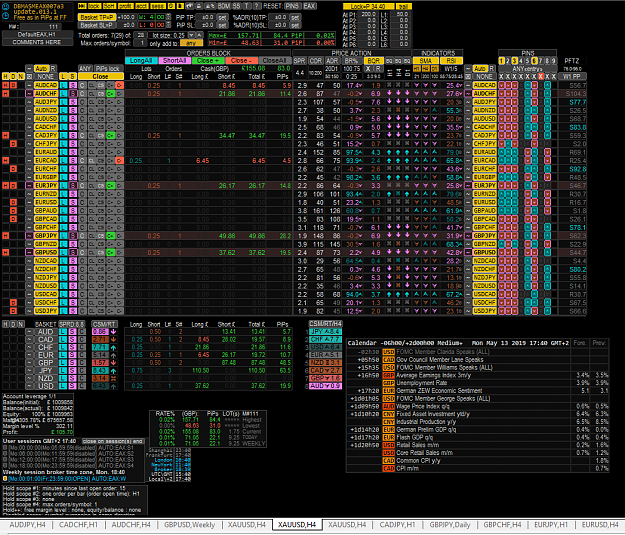
Task: Click RESET PINS button
Action: 292,6
